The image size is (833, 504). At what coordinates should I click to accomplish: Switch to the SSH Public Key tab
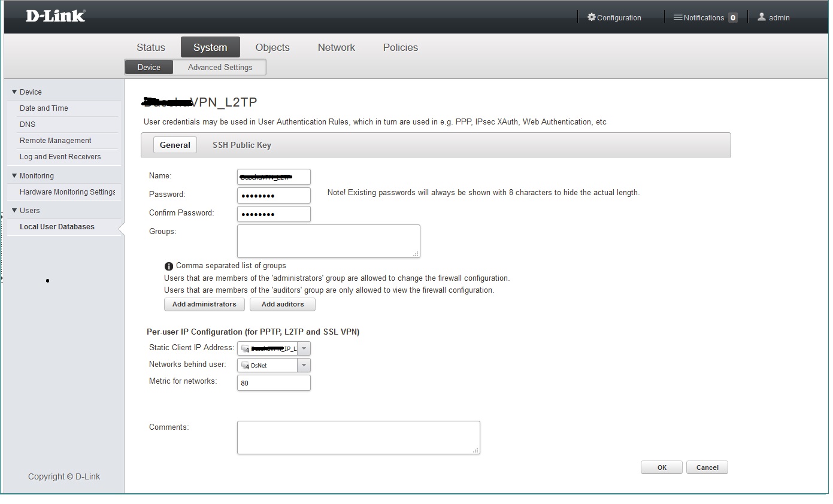(242, 145)
